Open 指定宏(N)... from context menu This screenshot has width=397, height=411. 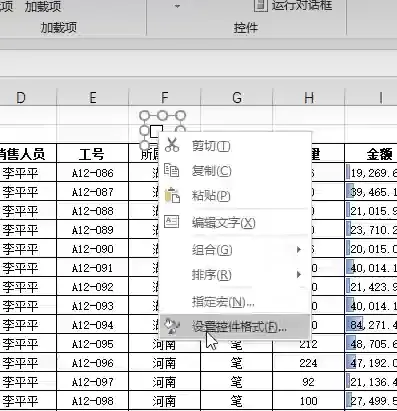pos(235,302)
